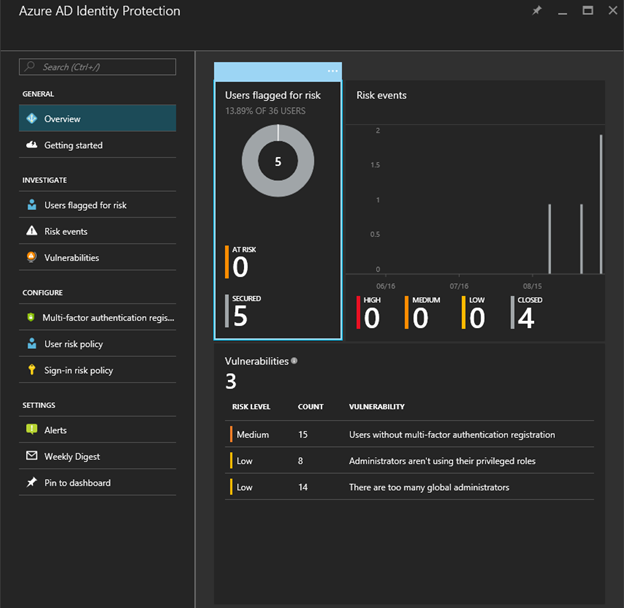
Task: Click the Risk events warning icon
Action: (x=30, y=231)
